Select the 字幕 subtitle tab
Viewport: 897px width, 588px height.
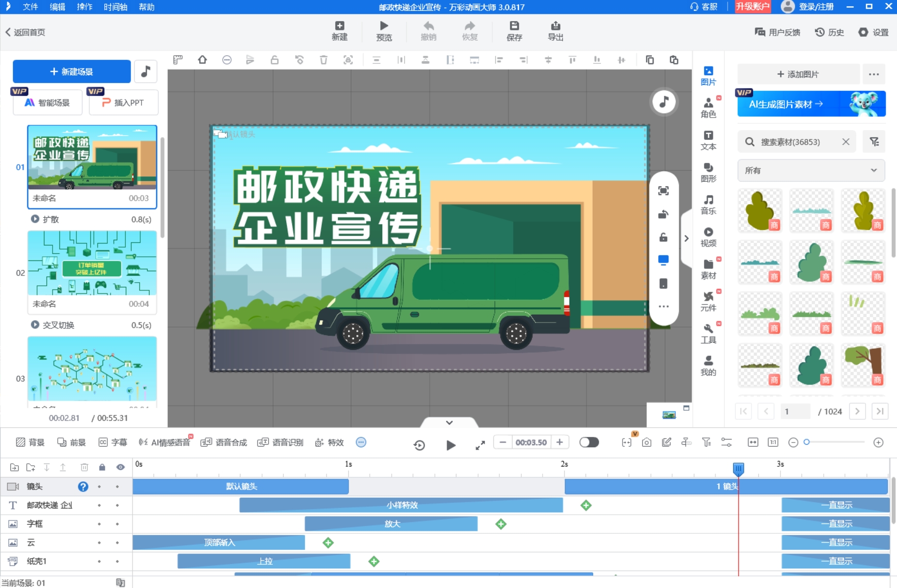[x=113, y=443]
